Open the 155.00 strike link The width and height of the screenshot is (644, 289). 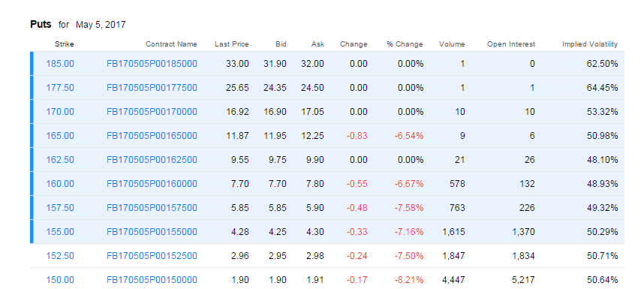(x=60, y=232)
